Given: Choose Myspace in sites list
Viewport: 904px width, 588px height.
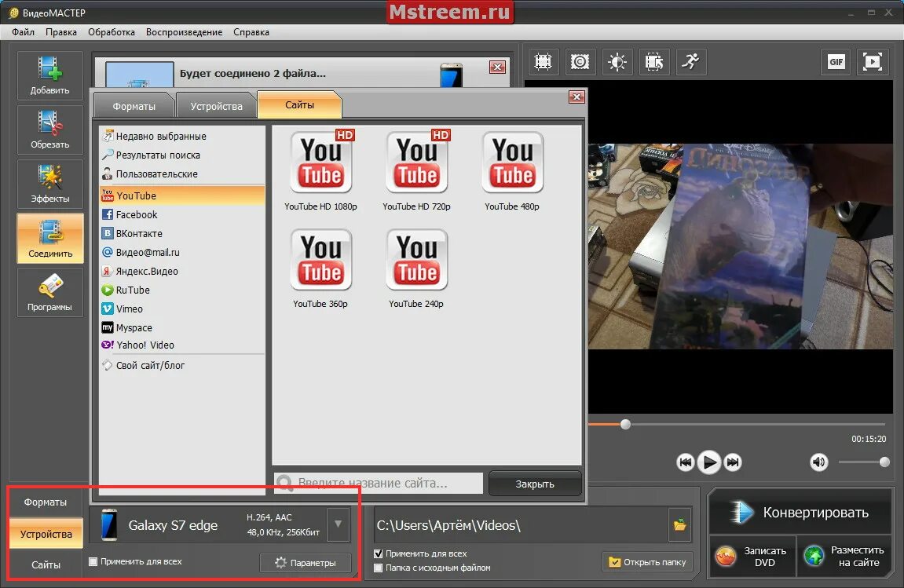Looking at the screenshot, I should (181, 327).
